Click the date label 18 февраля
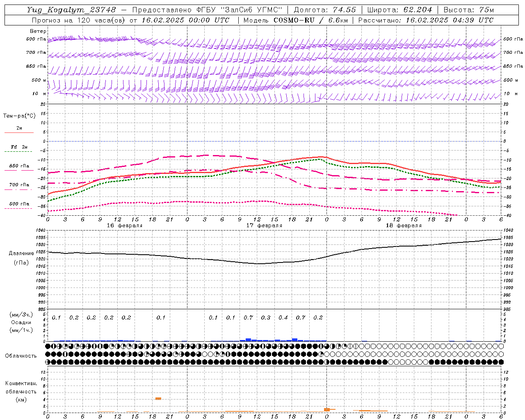Viewport: 525px width, 420px height. tap(404, 226)
